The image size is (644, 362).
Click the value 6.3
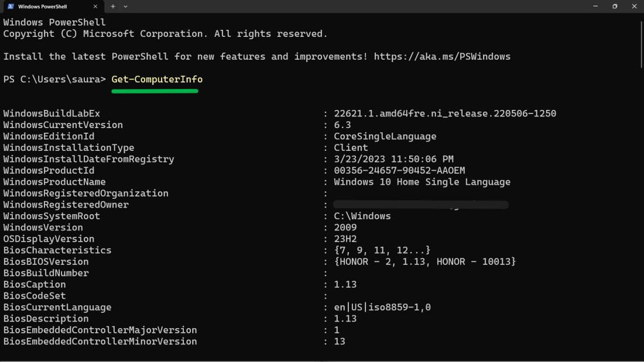(x=342, y=125)
